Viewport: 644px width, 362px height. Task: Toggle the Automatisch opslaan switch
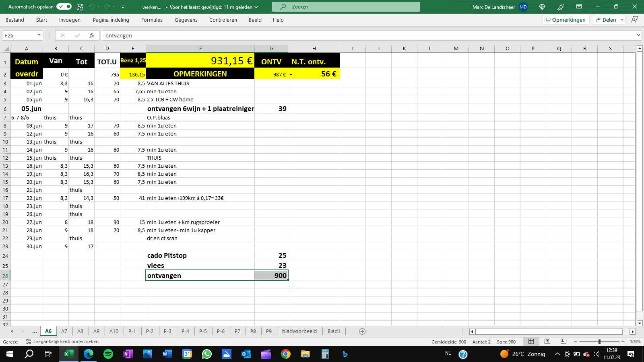pos(64,7)
